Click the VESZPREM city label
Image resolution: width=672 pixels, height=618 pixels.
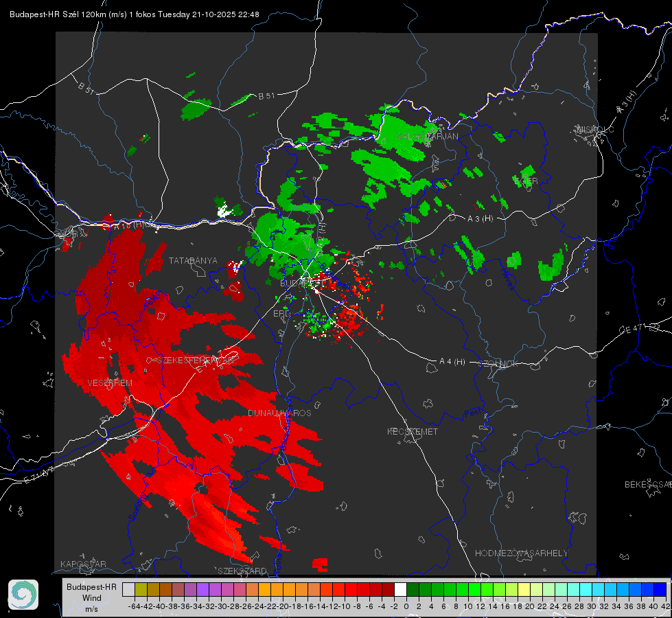click(x=110, y=383)
